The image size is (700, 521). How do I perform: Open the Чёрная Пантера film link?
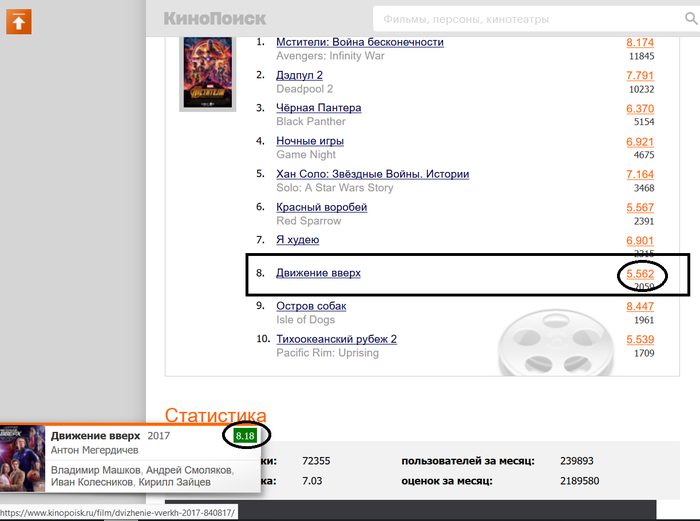[x=319, y=108]
